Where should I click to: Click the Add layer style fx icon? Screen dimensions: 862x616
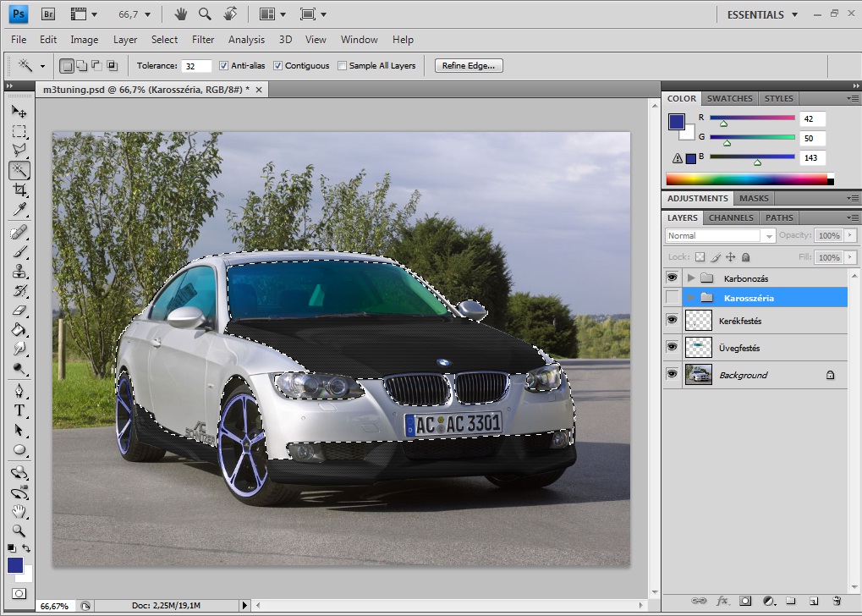click(x=722, y=601)
